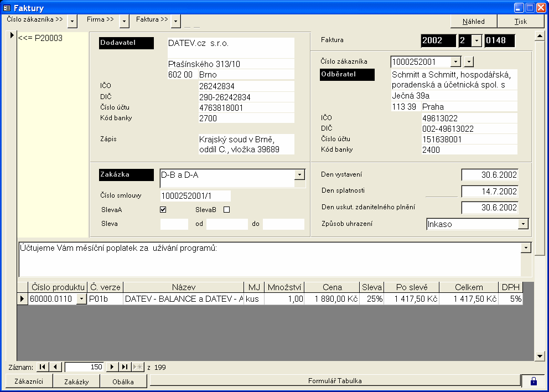Go to first record in navigation bar
549x392 pixels.
(43, 367)
